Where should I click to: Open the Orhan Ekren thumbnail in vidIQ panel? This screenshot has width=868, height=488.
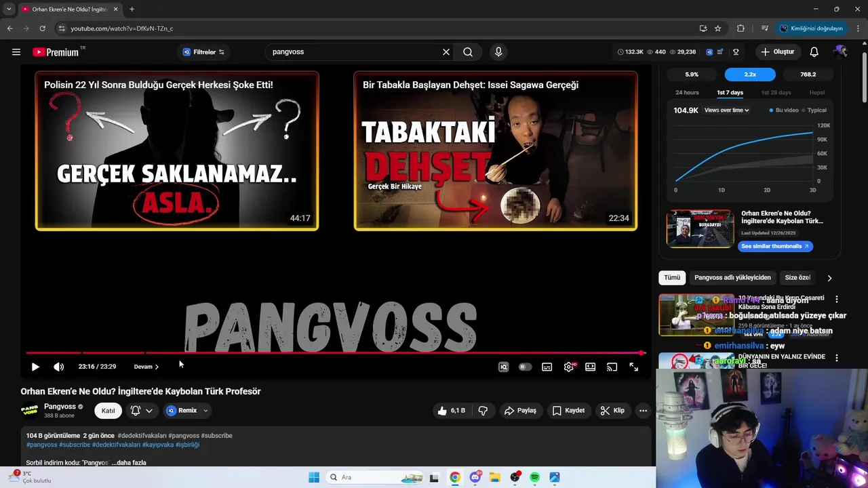point(700,228)
